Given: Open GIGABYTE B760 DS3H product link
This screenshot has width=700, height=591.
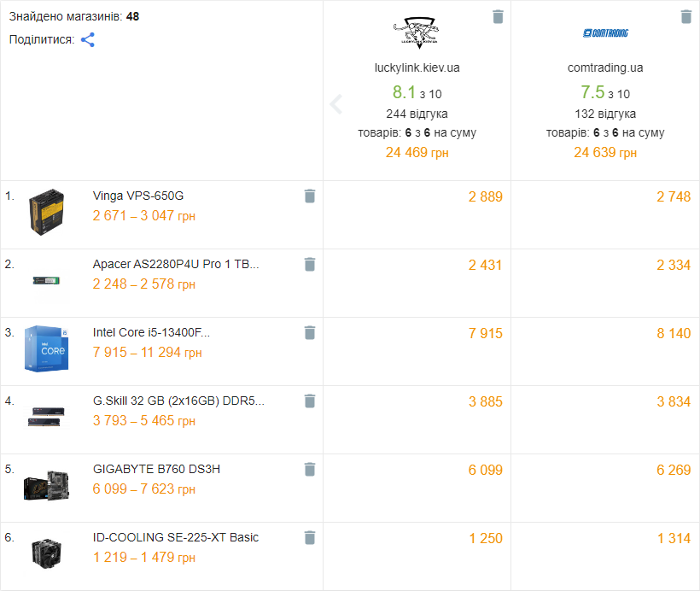Looking at the screenshot, I should [157, 470].
